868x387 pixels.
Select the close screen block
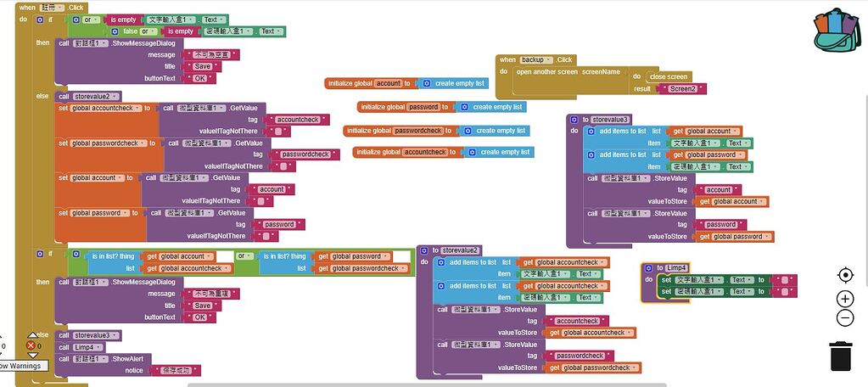[668, 77]
